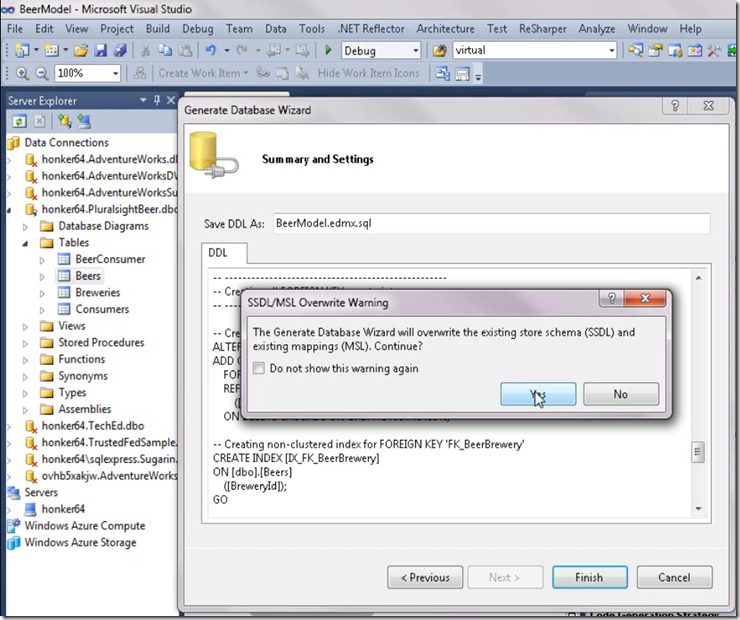Viewport: 740px width, 620px height.
Task: Click the Zoom Out magnifier icon
Action: [42, 73]
